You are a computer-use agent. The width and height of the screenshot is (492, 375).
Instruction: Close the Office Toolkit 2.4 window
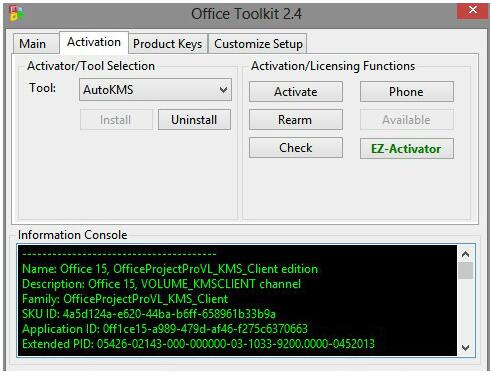pos(472,10)
